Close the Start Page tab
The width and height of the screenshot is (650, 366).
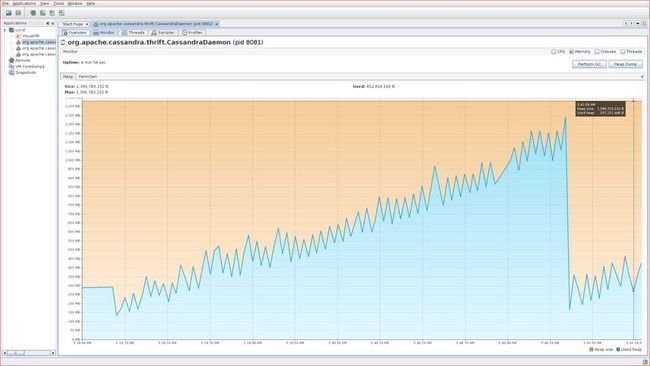click(87, 24)
